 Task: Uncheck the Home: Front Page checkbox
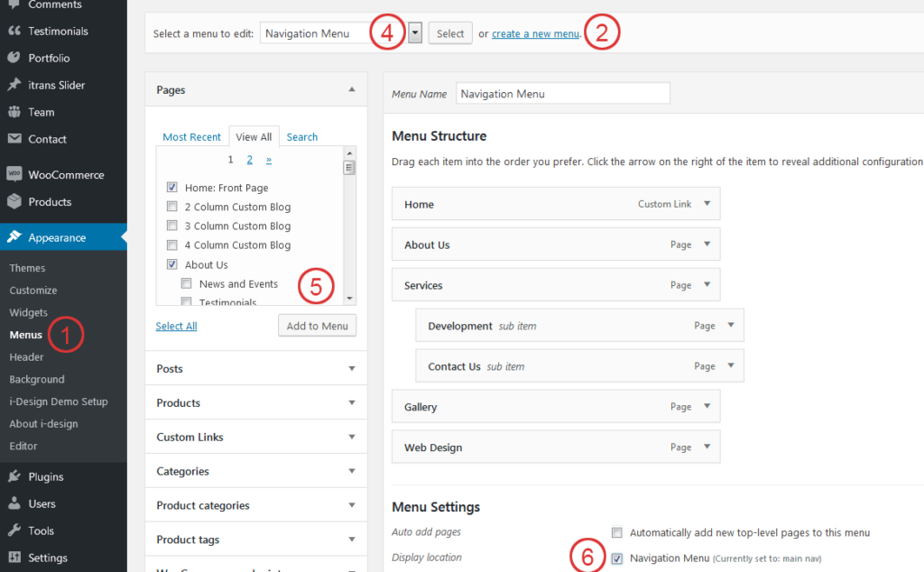[172, 188]
